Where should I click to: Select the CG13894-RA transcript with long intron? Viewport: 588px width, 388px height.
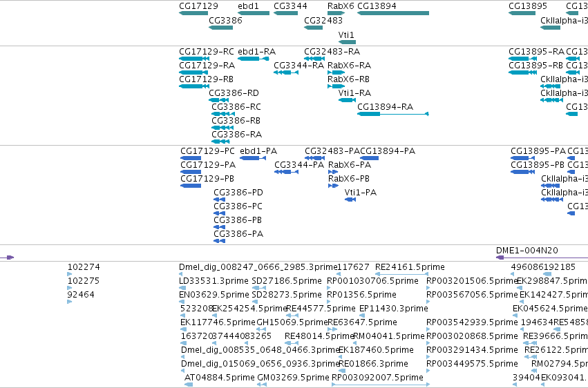(393, 114)
